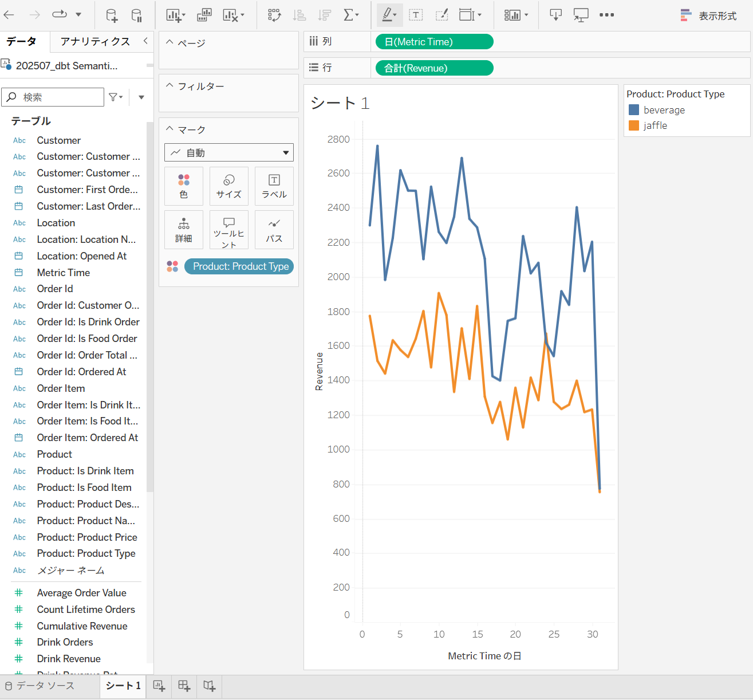The height and width of the screenshot is (700, 753).
Task: Select the Order Item: Ordered At field
Action: pos(88,438)
